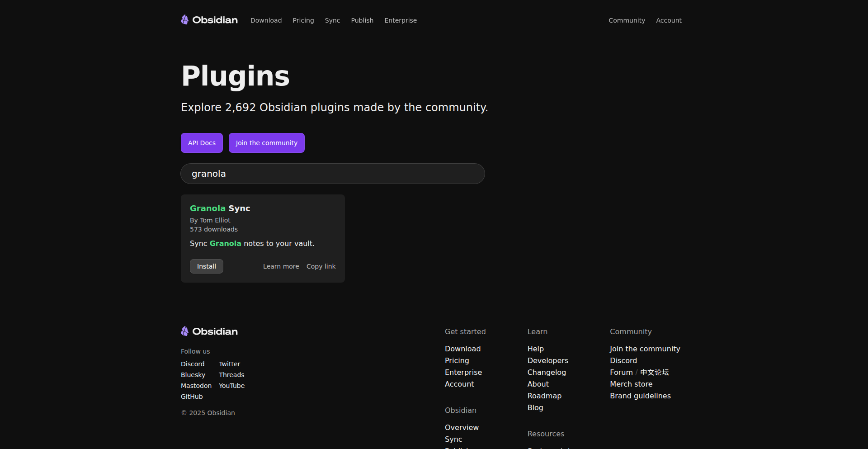This screenshot has width=868, height=449.
Task: Select the "573 downloads" count text
Action: click(x=214, y=229)
